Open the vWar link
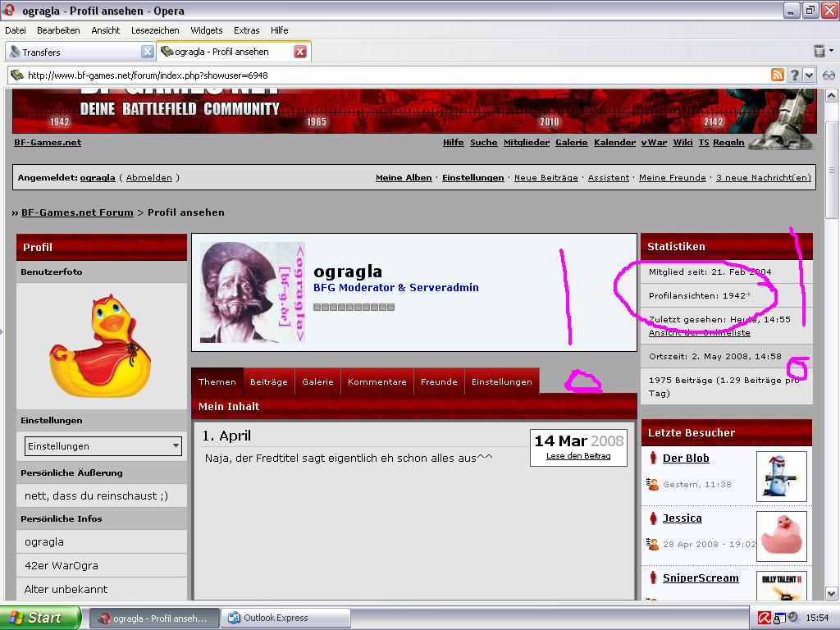Image resolution: width=840 pixels, height=630 pixels. pos(654,143)
